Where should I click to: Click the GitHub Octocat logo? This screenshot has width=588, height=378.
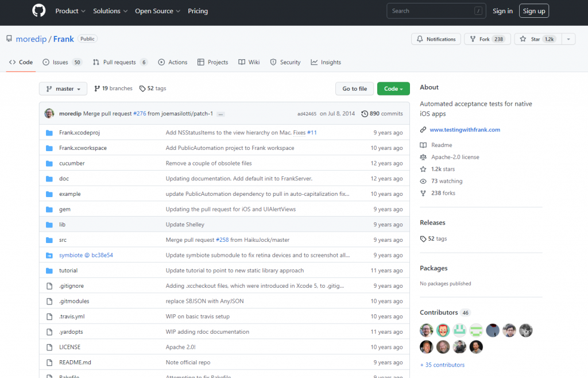pos(39,11)
